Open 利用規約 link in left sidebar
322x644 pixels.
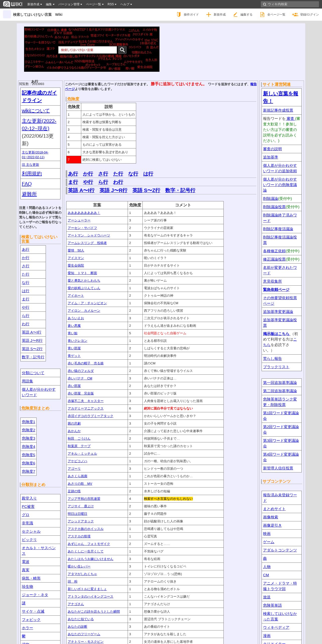pos(32,174)
